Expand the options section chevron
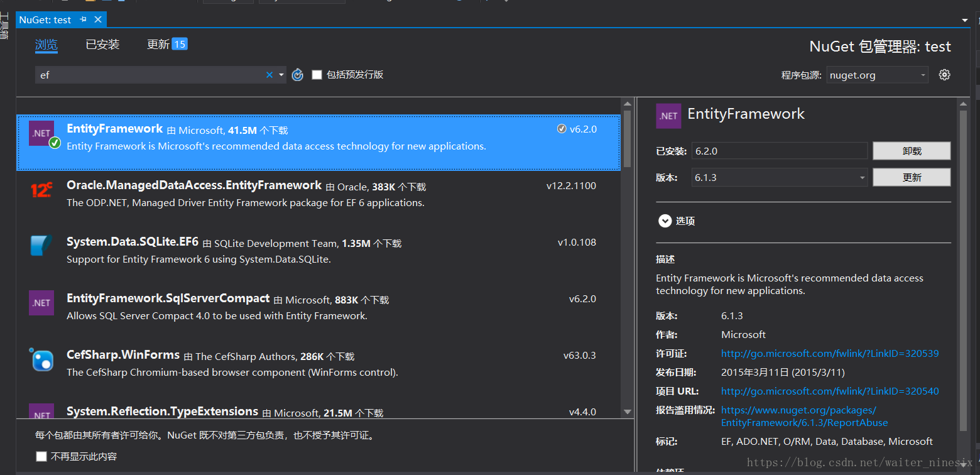The height and width of the screenshot is (475, 980). (x=665, y=221)
